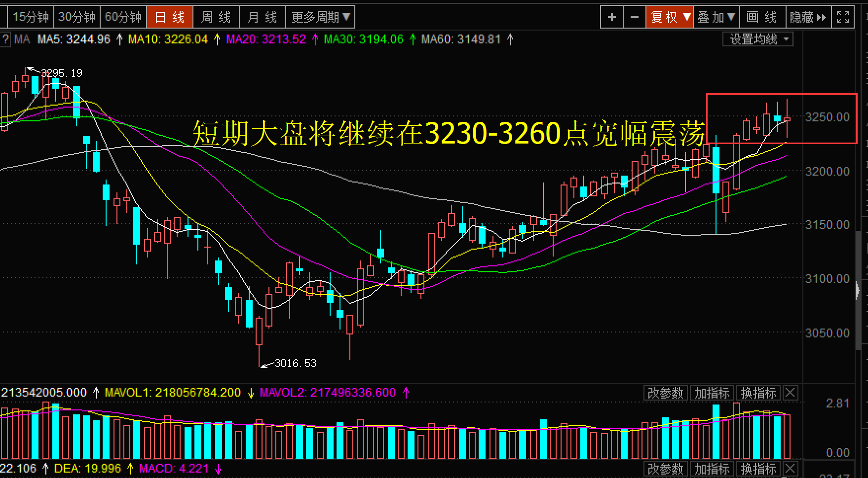868x478 pixels.
Task: Click the MAVOL2: 217496336.600 label
Action: (328, 393)
